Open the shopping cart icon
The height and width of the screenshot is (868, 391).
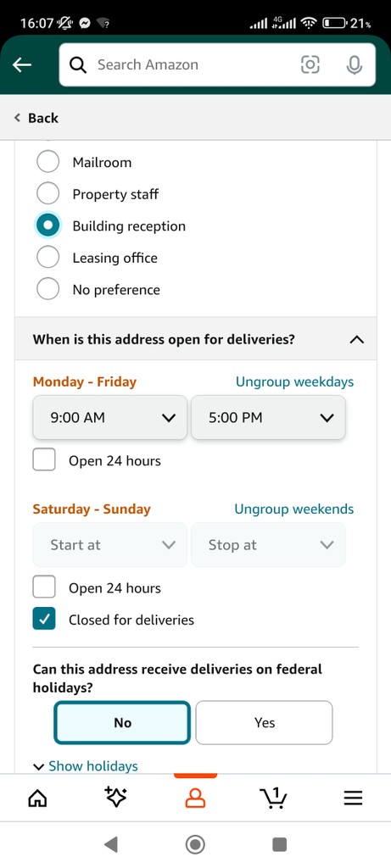[x=273, y=798]
